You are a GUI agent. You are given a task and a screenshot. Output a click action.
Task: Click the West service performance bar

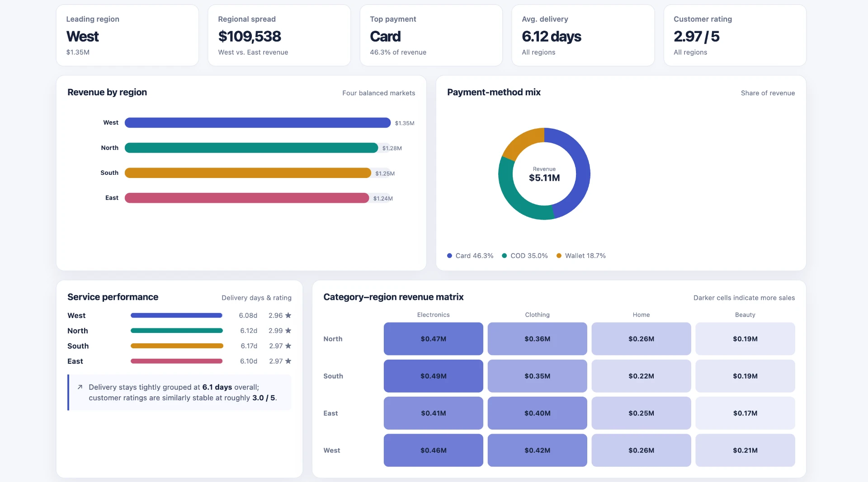pos(176,315)
